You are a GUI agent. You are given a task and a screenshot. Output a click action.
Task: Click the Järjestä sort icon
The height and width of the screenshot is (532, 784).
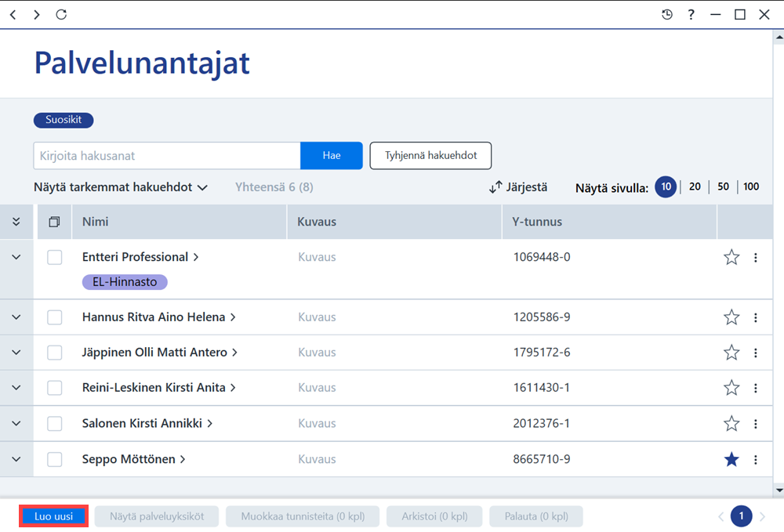(495, 187)
